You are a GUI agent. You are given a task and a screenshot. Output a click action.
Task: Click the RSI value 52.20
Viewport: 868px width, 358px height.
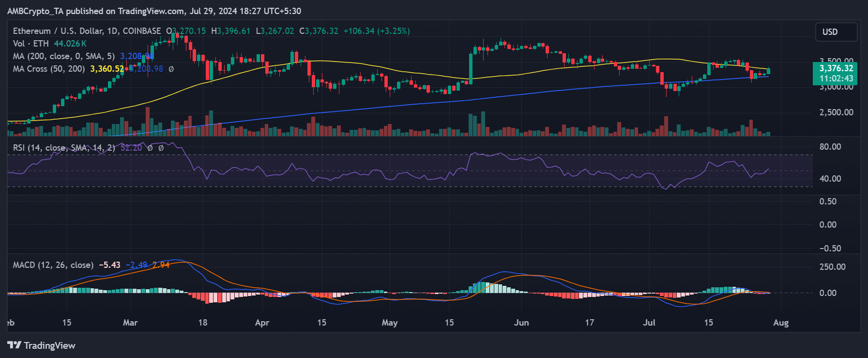pos(131,148)
